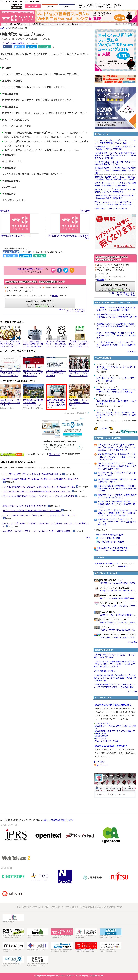
Task: Click 前の記事 link
Action: coord(5,210)
